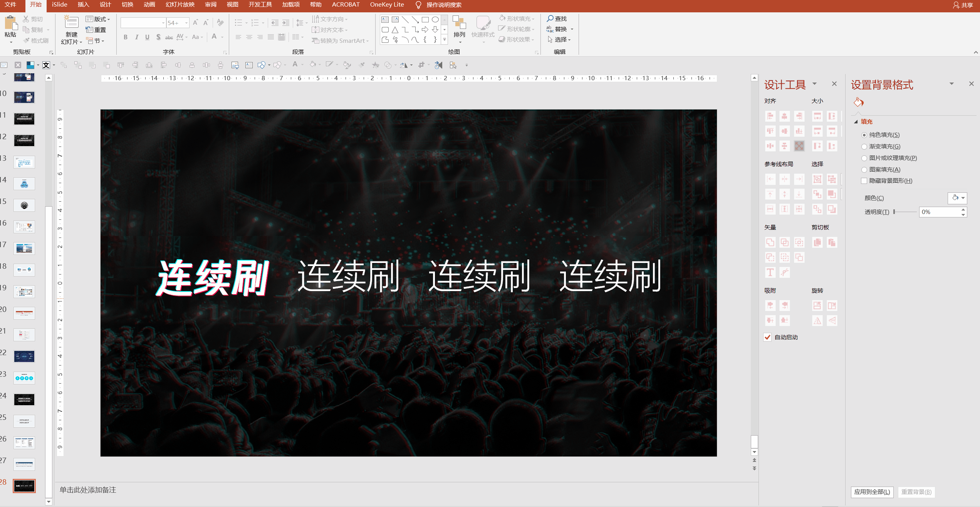Viewport: 980px width, 507px height.
Task: Switch to the Design (设计) tab
Action: (x=105, y=5)
